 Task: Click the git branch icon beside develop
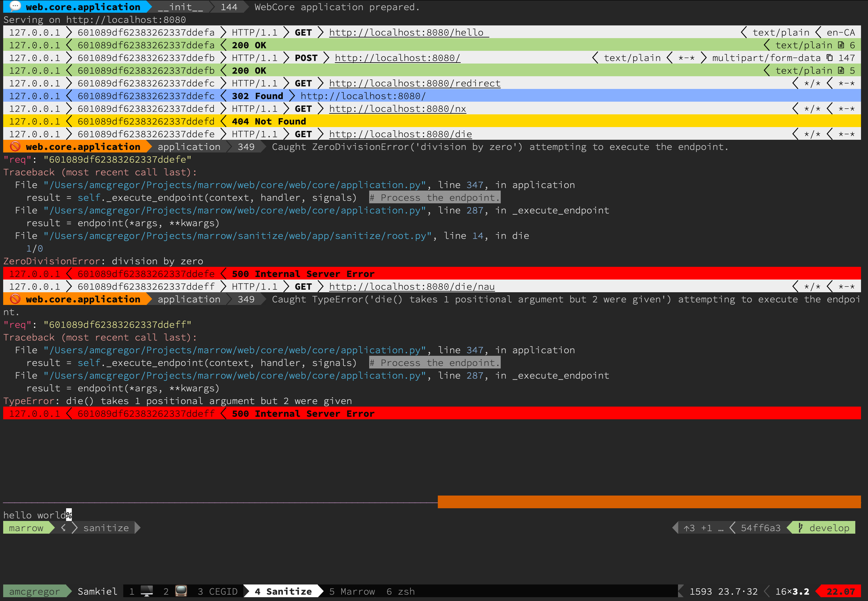pyautogui.click(x=800, y=528)
